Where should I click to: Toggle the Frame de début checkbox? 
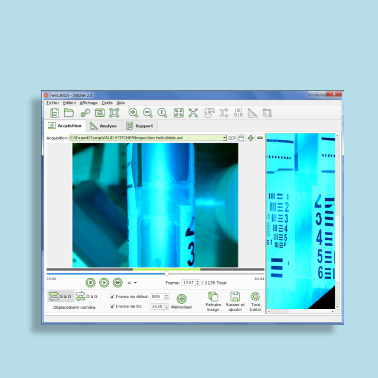[x=112, y=296]
